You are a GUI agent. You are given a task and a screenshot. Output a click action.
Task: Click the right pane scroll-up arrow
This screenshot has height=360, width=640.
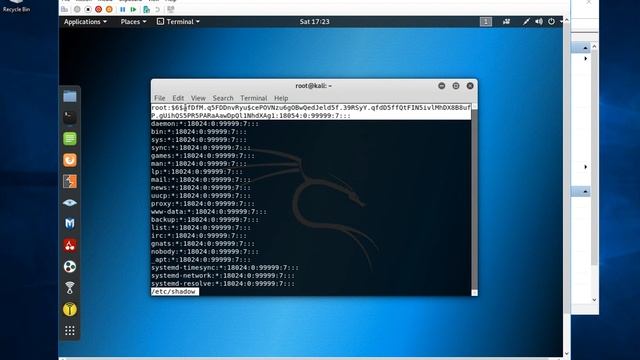pos(594,47)
